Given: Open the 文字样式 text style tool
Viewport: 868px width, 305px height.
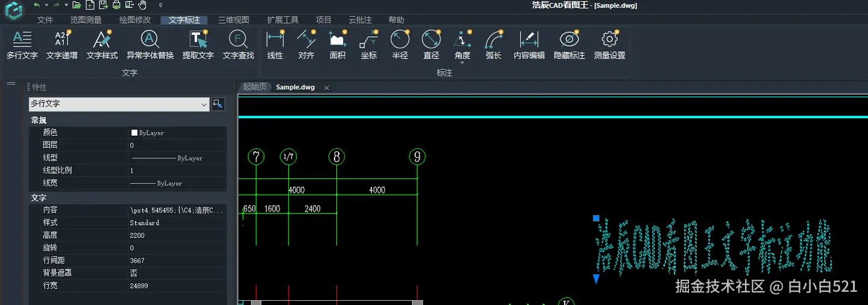Looking at the screenshot, I should click(x=102, y=46).
